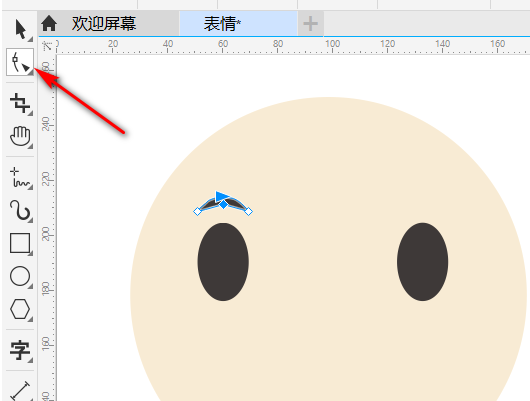Activate the Crop tool
The image size is (530, 401).
pos(19,102)
